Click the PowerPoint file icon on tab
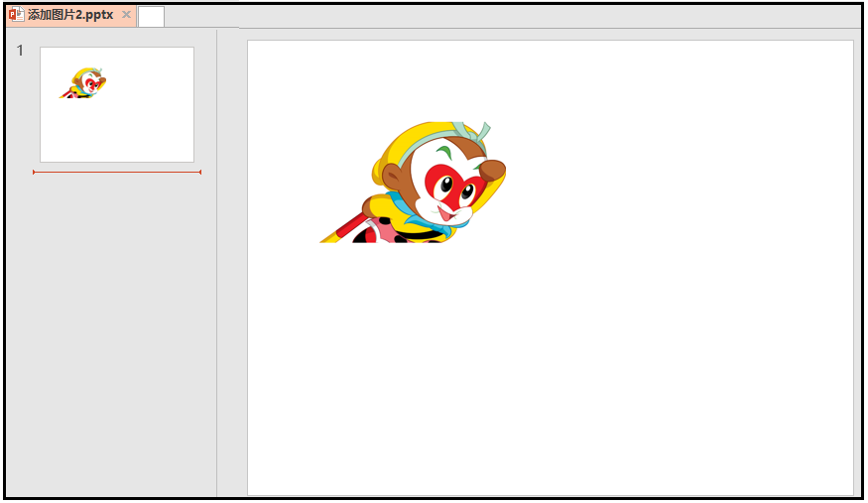This screenshot has height=503, width=868. pyautogui.click(x=17, y=15)
